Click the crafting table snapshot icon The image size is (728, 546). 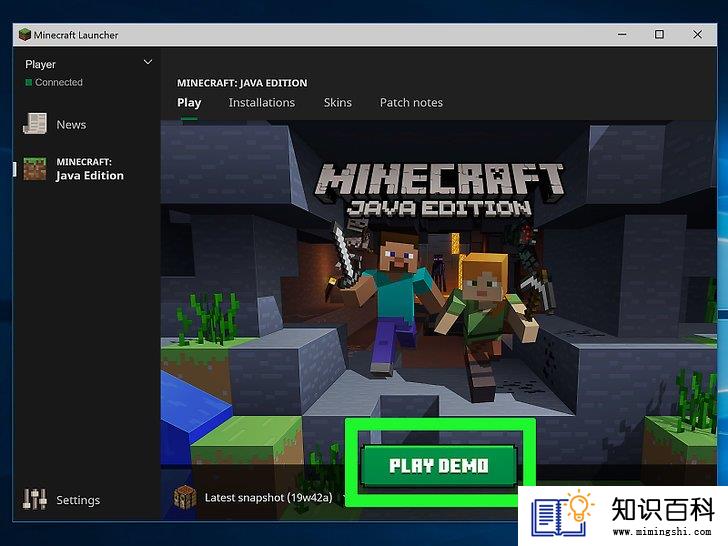[185, 497]
